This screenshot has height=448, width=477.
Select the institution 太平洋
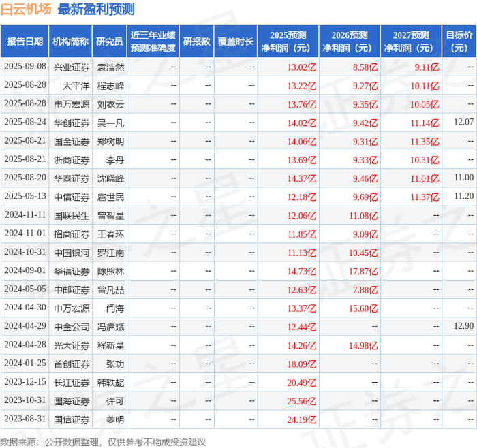tap(76, 86)
